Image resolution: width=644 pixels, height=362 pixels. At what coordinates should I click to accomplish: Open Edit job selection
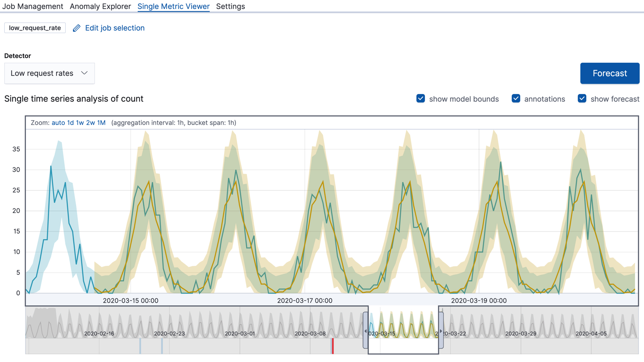(x=114, y=28)
